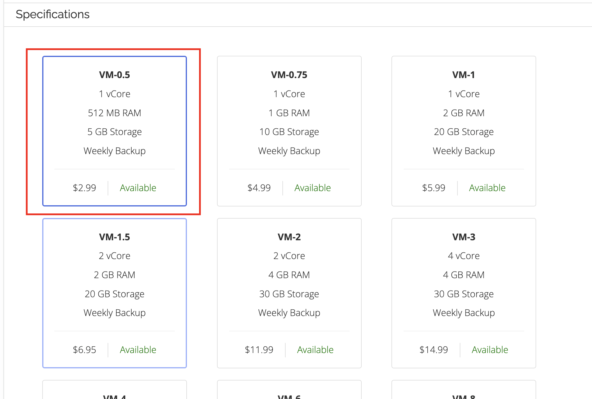
Task: Click the $5.99 price
Action: click(x=433, y=188)
